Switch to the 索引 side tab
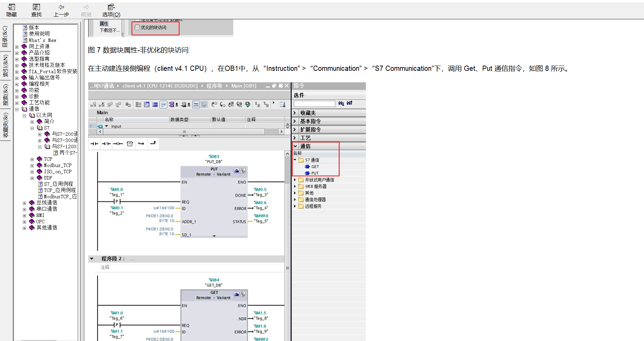 point(5,66)
